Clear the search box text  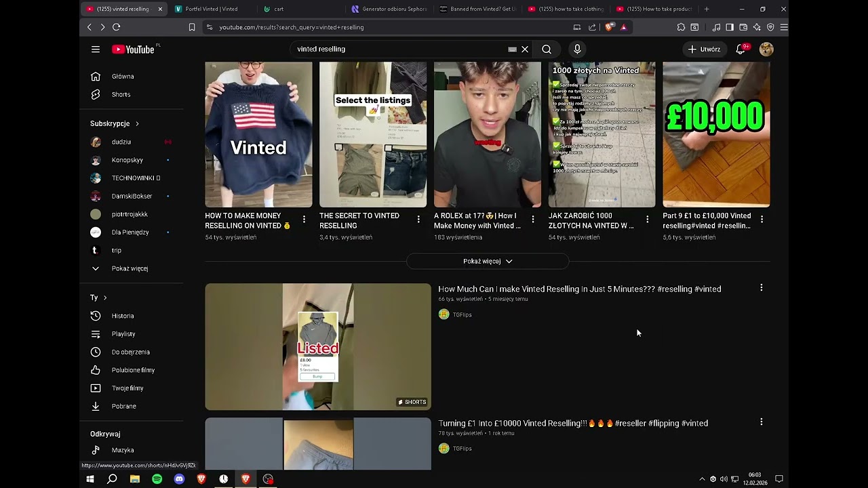[525, 49]
